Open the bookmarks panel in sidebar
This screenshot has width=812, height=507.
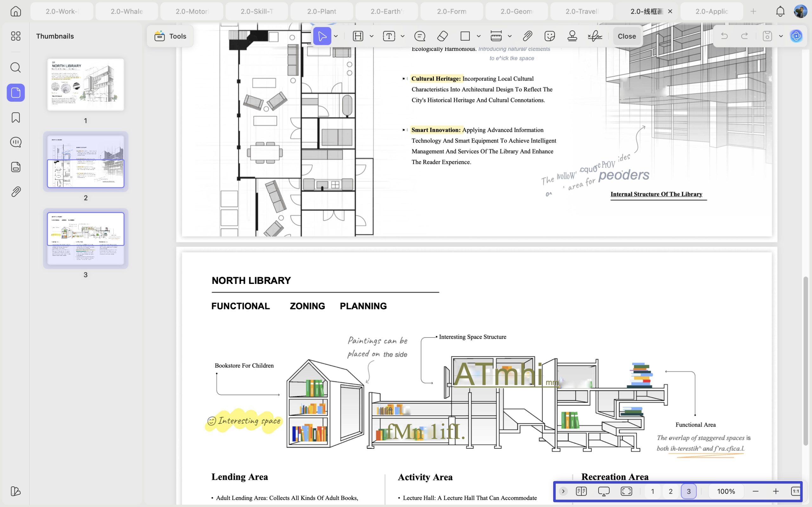pyautogui.click(x=16, y=117)
